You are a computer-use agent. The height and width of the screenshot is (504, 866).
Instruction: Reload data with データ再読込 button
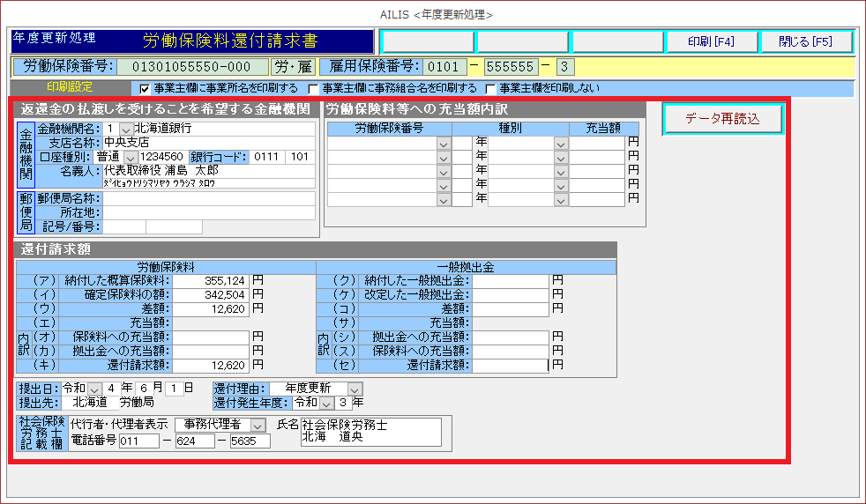tap(710, 119)
